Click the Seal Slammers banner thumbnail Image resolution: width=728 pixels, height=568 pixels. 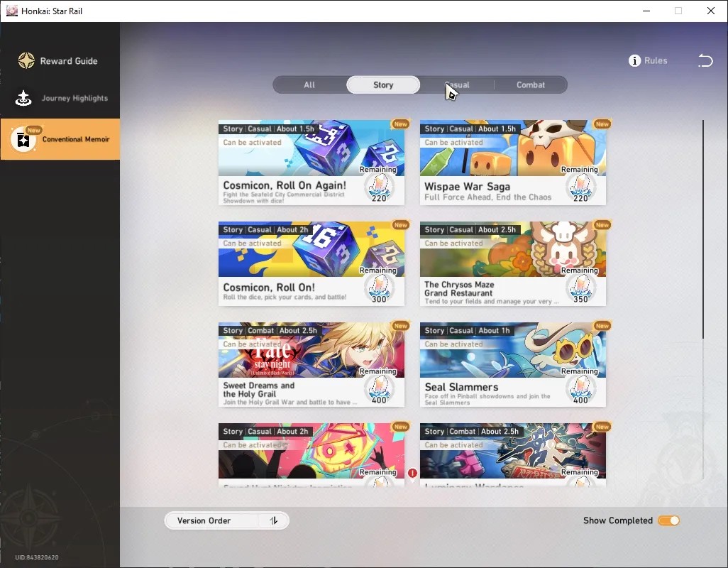(x=512, y=350)
